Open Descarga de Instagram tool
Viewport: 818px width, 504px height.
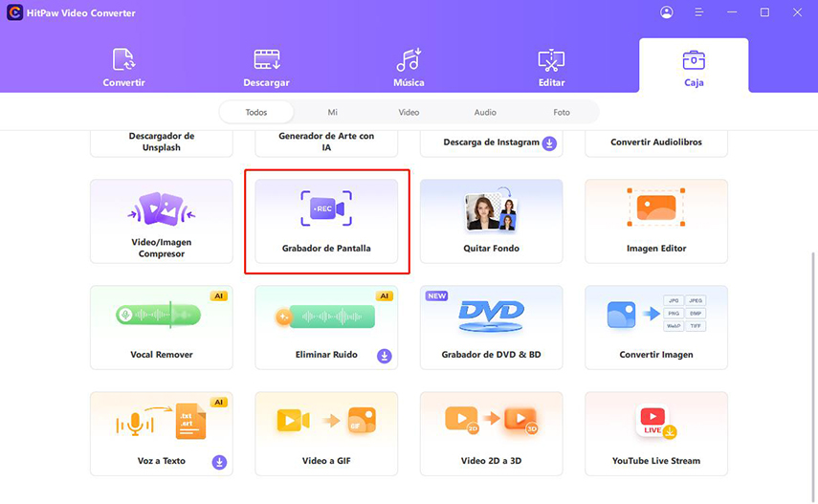tap(492, 142)
